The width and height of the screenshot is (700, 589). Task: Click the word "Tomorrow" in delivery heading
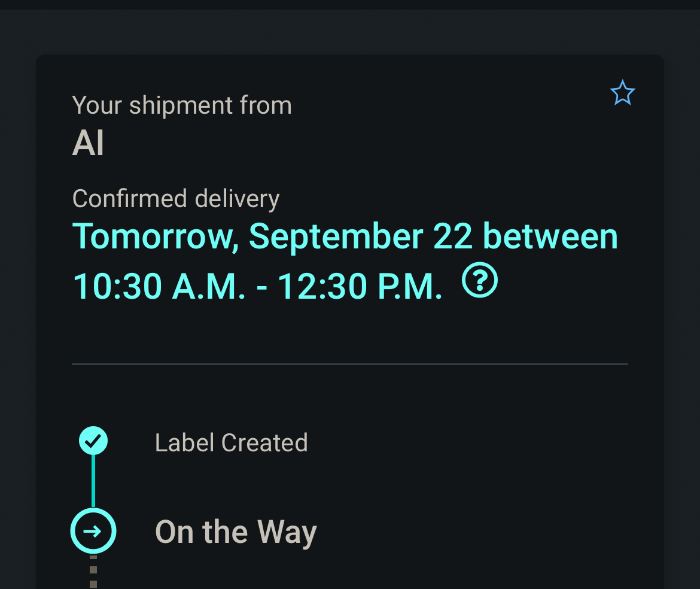pyautogui.click(x=151, y=236)
